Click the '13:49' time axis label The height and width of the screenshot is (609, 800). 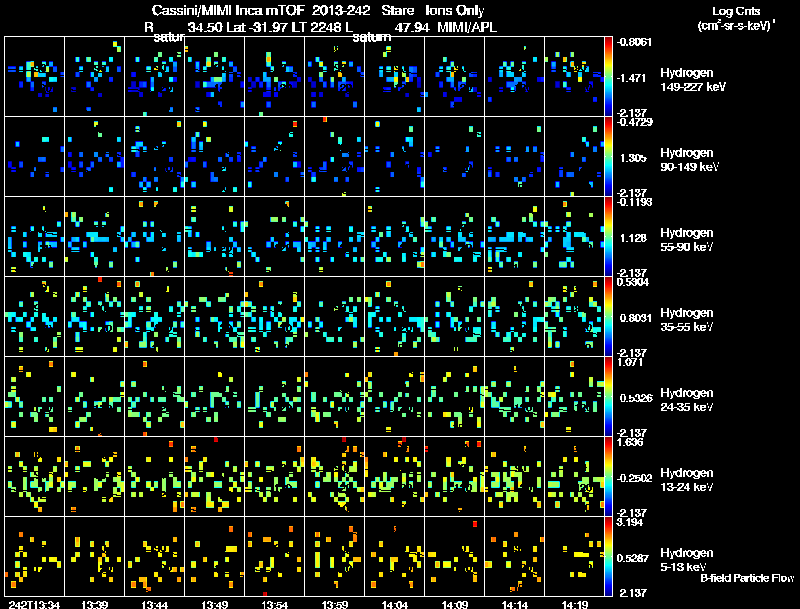click(214, 605)
